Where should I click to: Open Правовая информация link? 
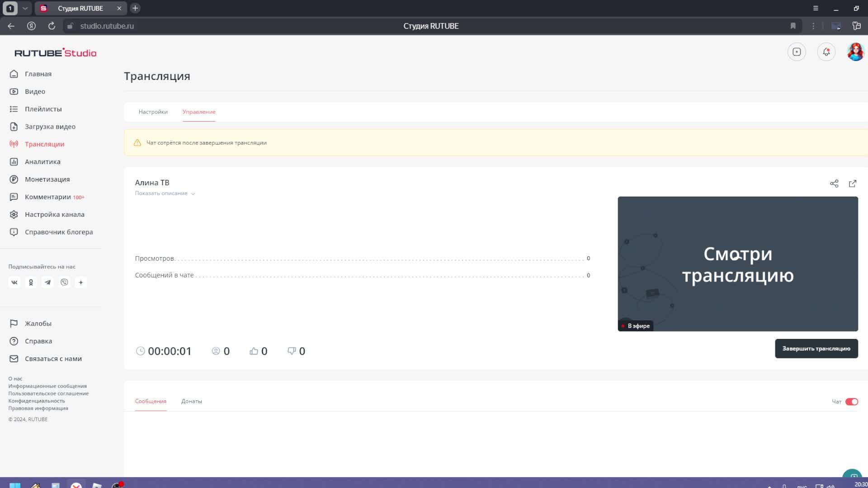coord(38,408)
